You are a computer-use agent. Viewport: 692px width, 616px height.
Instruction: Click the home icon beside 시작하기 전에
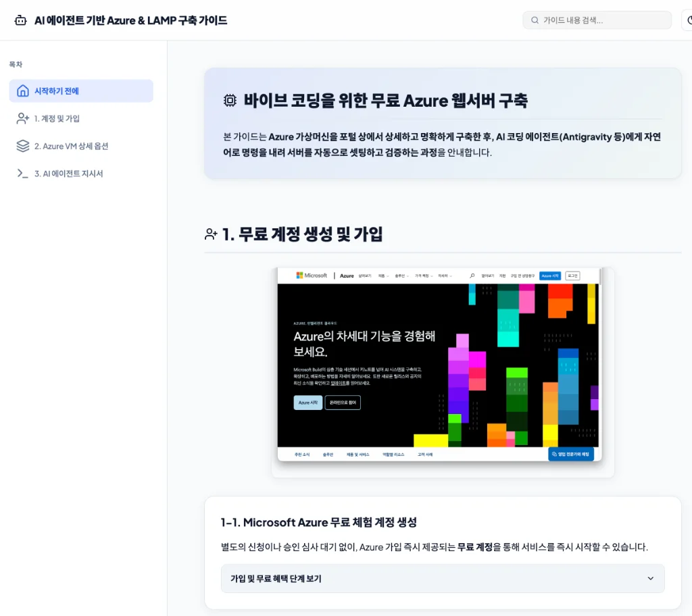22,91
